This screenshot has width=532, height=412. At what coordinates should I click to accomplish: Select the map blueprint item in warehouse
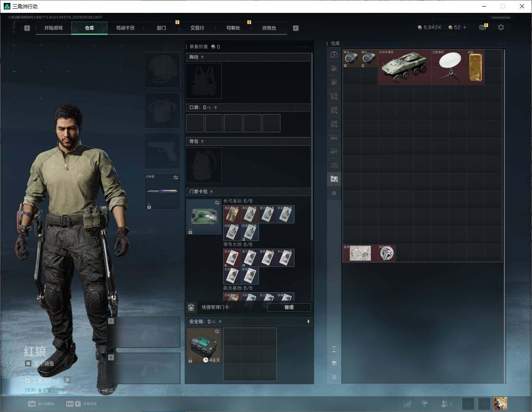(360, 253)
